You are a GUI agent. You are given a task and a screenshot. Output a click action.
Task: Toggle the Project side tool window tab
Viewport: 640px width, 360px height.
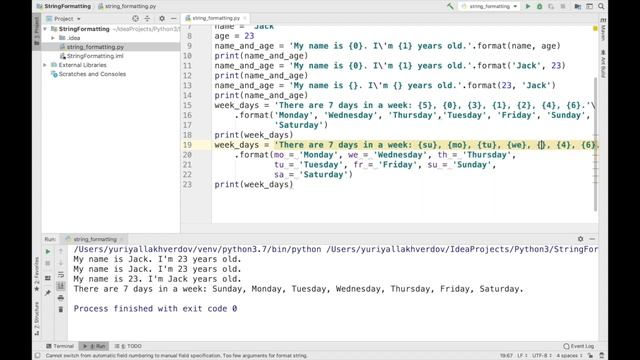(x=36, y=31)
